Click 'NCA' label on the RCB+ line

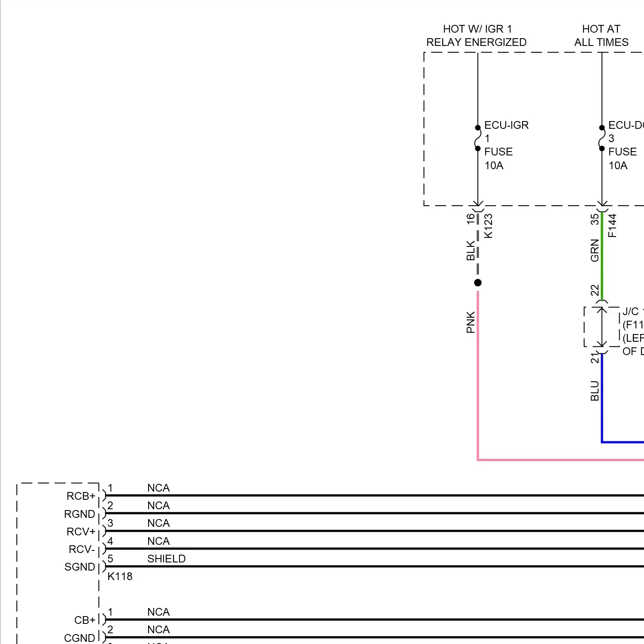click(158, 488)
